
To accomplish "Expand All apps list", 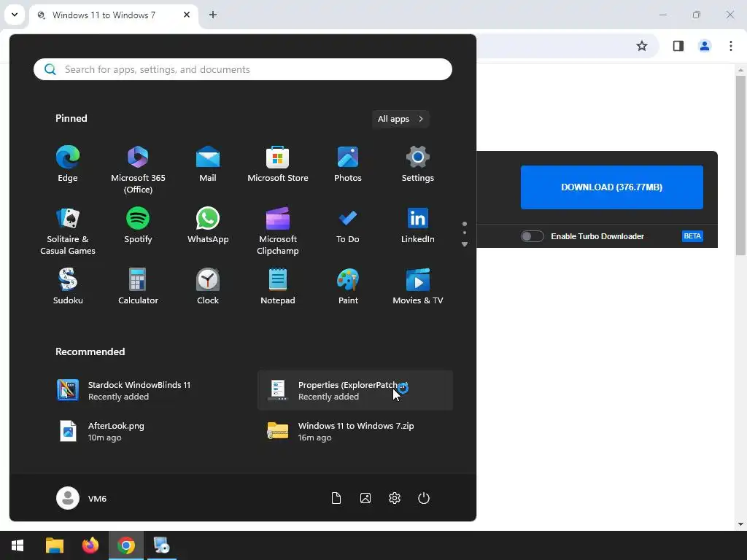I will point(400,119).
